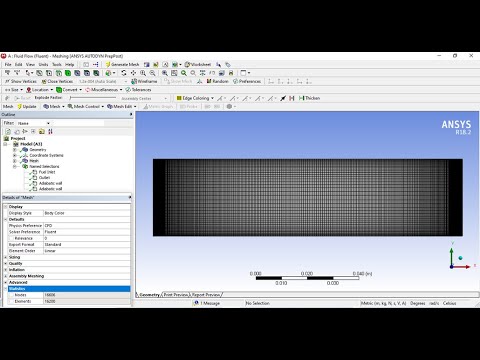Open the 1 Message status entry
Image resolution: width=480 pixels, height=360 pixels.
click(207, 303)
